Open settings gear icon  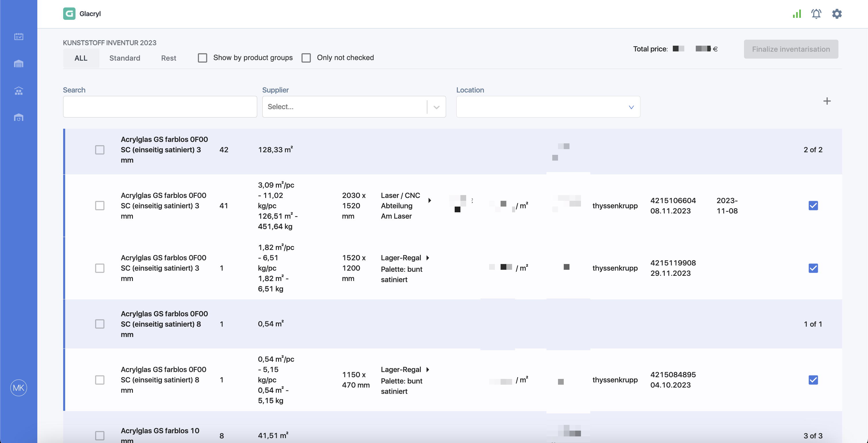point(837,14)
